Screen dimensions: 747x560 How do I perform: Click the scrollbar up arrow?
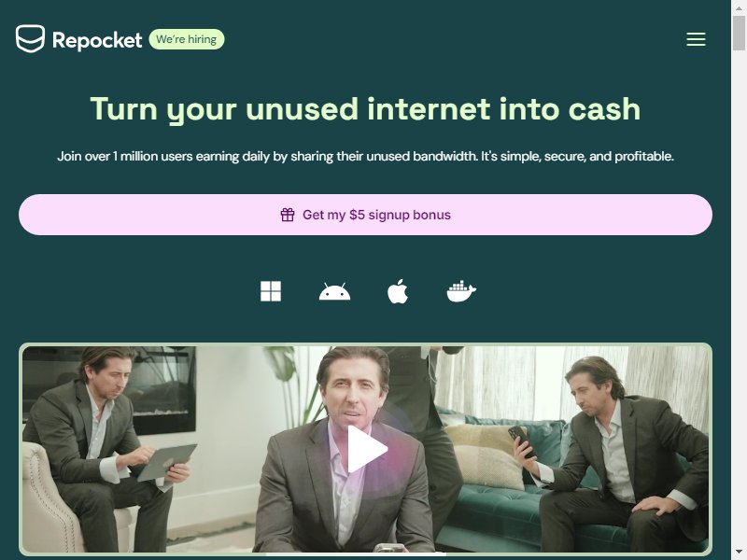[739, 7]
